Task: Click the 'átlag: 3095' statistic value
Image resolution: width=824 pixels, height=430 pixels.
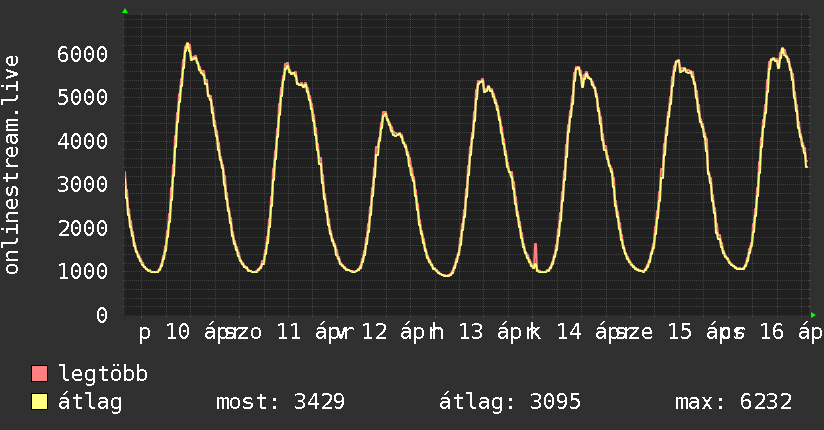Action: pyautogui.click(x=511, y=402)
